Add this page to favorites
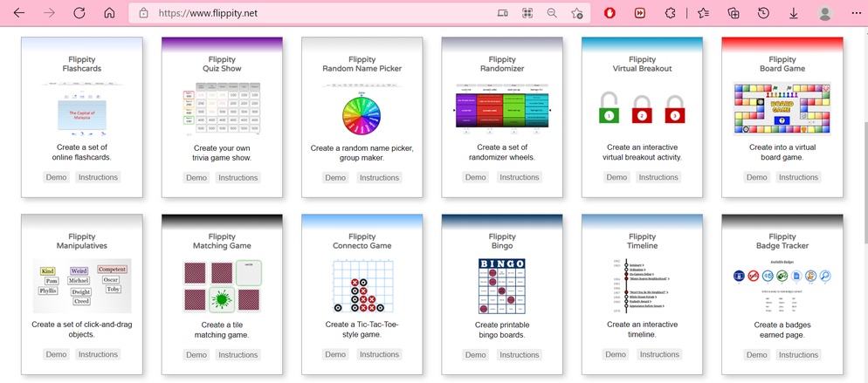This screenshot has width=868, height=383. point(576,13)
